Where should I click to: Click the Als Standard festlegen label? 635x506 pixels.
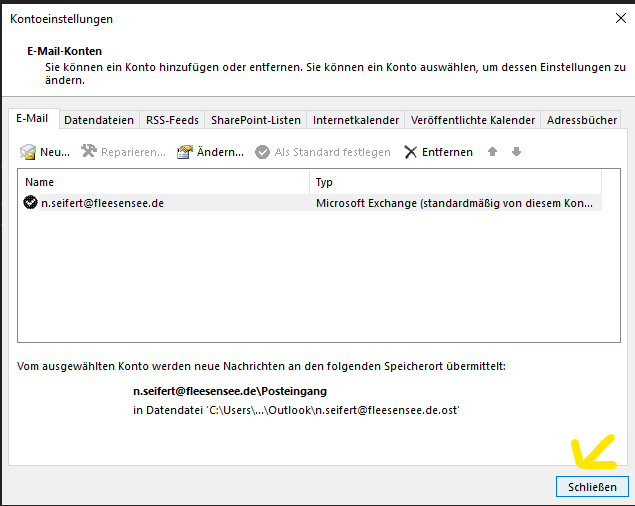click(x=332, y=152)
